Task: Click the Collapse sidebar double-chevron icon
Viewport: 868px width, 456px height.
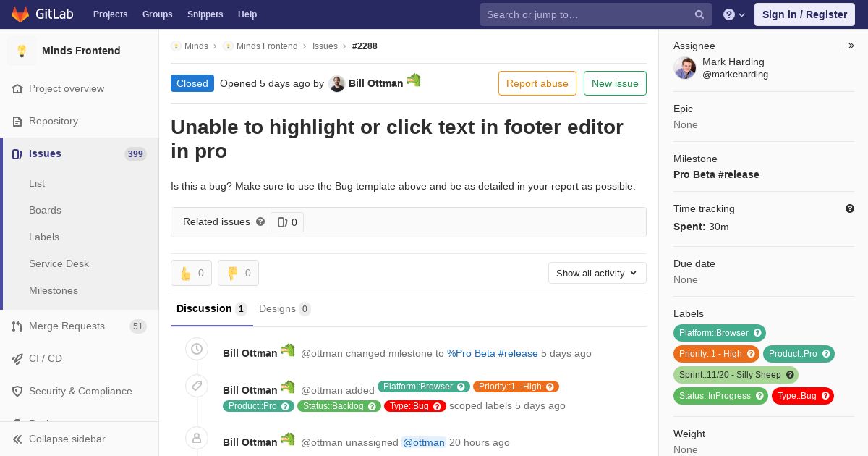Action: [x=17, y=439]
